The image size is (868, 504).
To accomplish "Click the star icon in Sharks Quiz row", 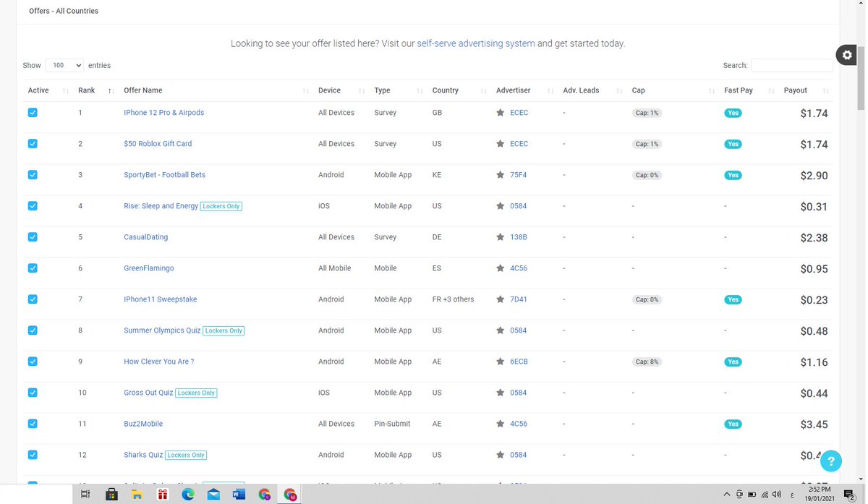I will coord(501,455).
